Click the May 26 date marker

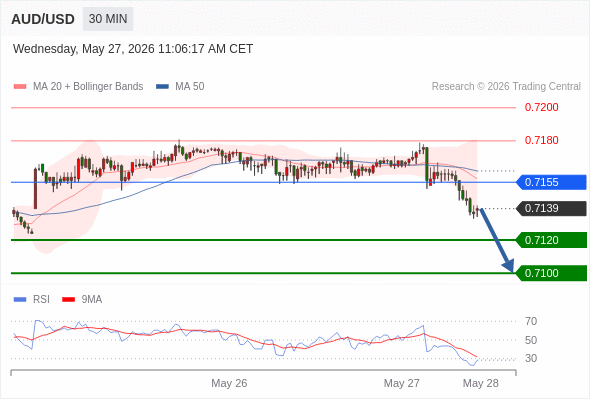[229, 383]
